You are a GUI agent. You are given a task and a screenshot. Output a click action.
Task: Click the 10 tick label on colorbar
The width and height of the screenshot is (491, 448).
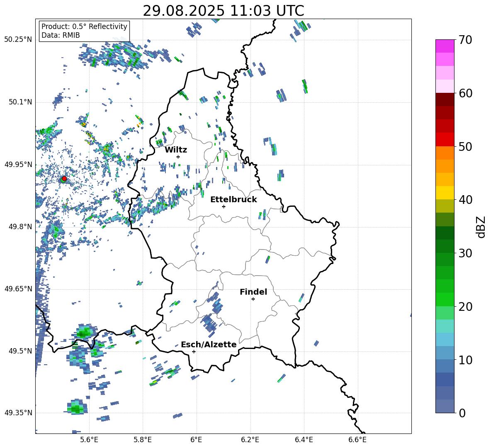[x=465, y=360]
